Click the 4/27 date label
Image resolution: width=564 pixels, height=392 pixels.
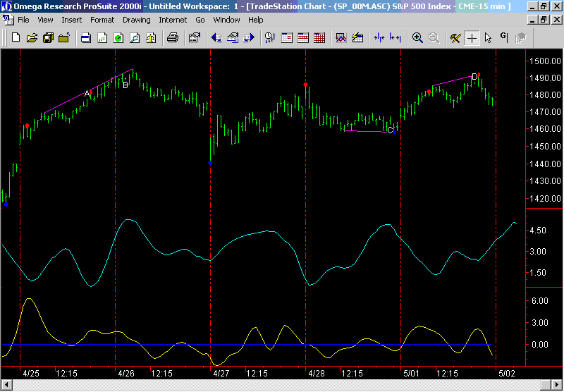[221, 373]
